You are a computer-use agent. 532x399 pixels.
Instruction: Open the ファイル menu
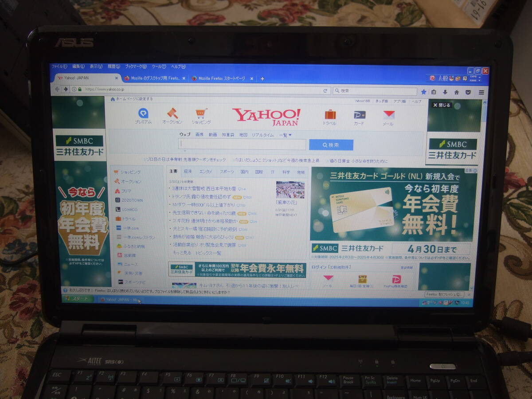click(x=59, y=66)
